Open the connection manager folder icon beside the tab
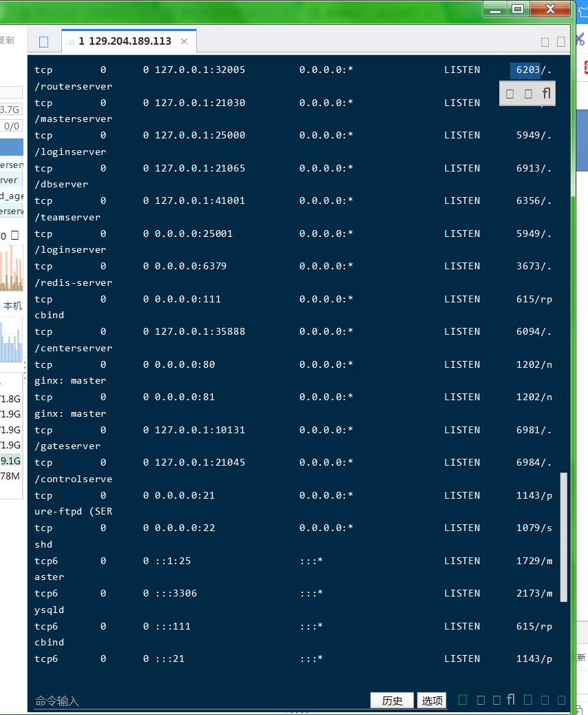The height and width of the screenshot is (715, 588). tap(44, 42)
